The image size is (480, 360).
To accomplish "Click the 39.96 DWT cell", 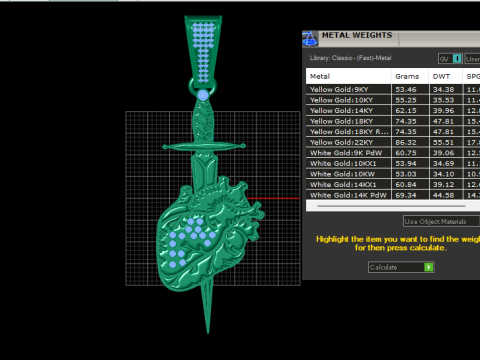I will 446,110.
